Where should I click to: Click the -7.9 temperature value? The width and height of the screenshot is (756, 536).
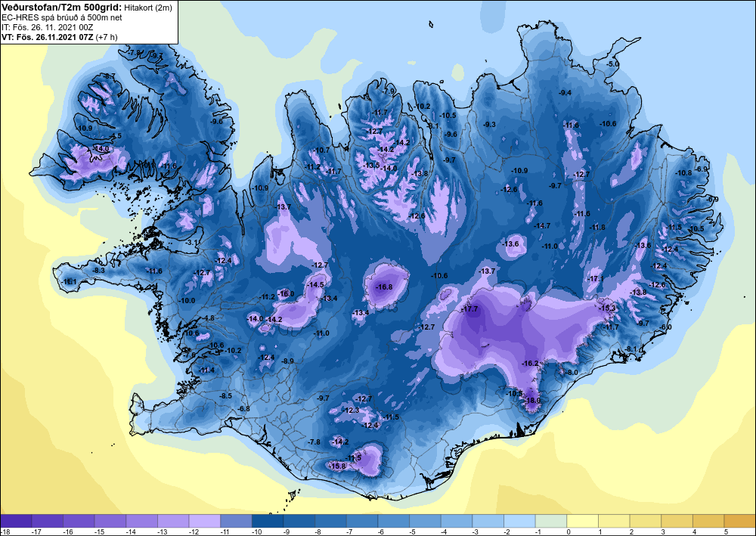(389, 91)
